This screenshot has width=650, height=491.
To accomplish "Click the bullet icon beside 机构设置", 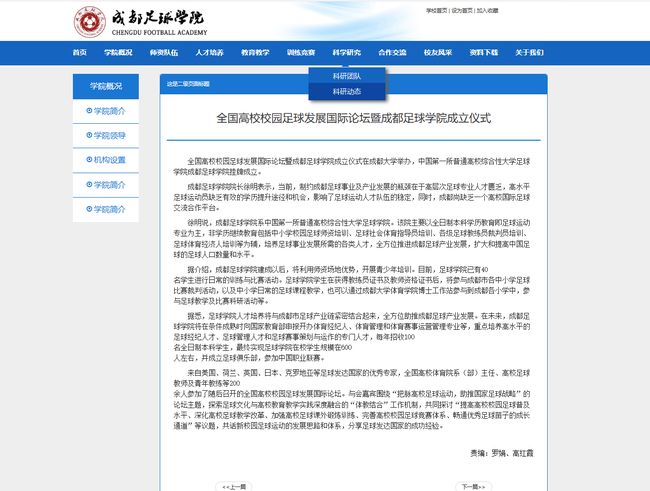I will click(89, 160).
